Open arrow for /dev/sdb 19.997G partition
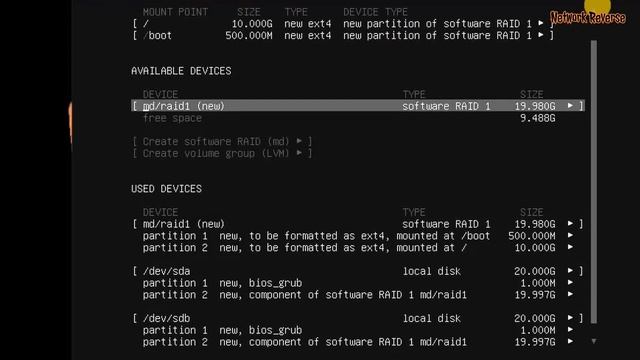The height and width of the screenshot is (360, 640). [570, 341]
